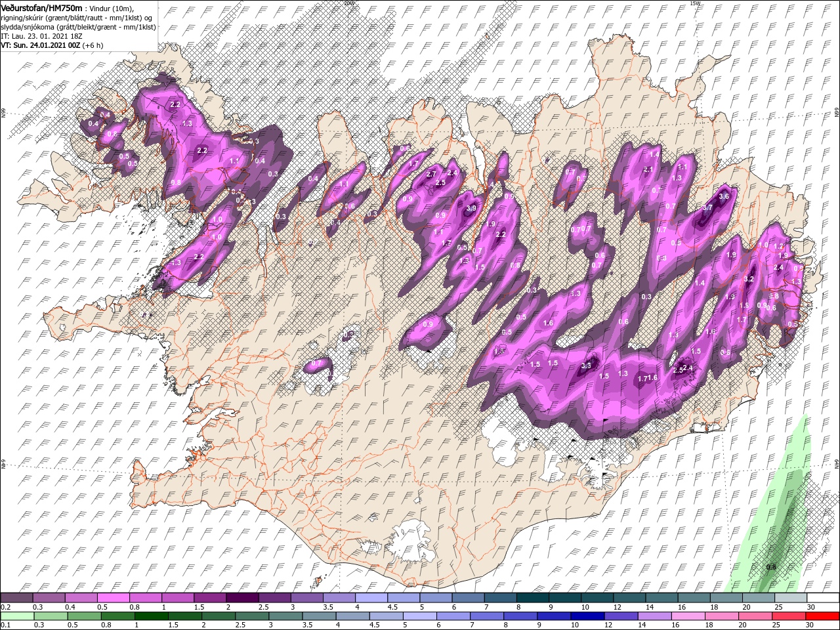Click the bright red lower legend swatch

[823, 616]
